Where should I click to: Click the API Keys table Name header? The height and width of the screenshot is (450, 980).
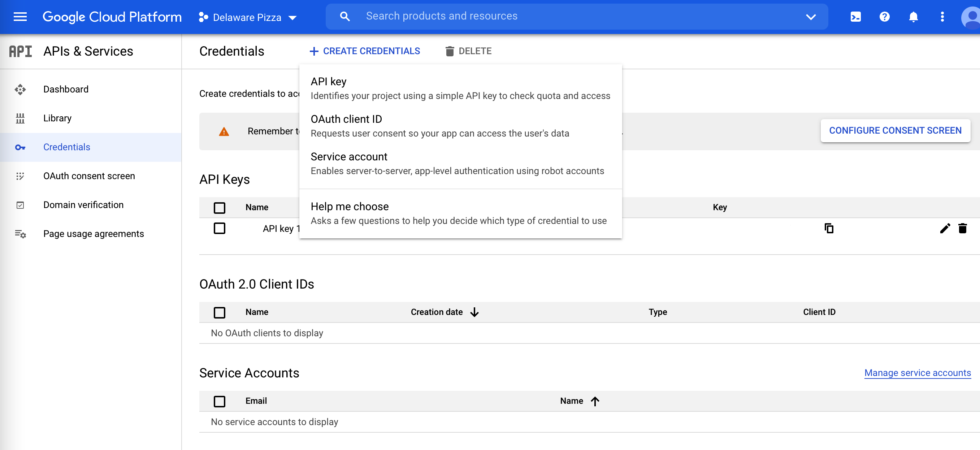point(257,208)
